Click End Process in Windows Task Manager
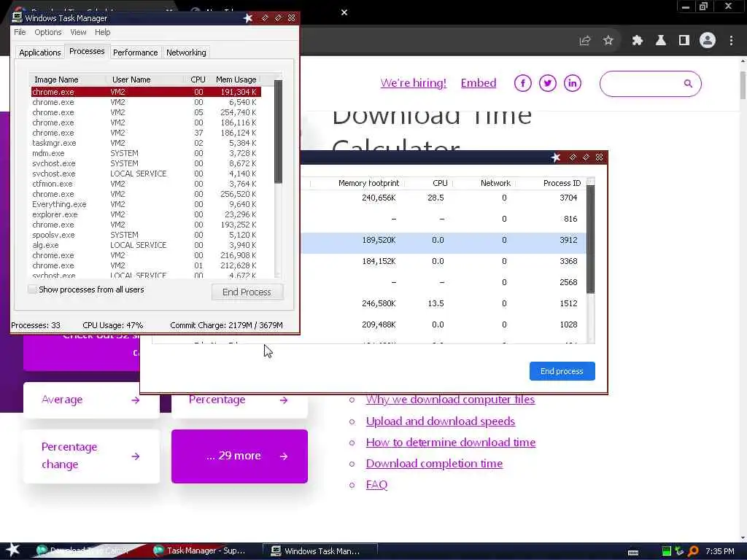The height and width of the screenshot is (560, 747). coord(247,292)
